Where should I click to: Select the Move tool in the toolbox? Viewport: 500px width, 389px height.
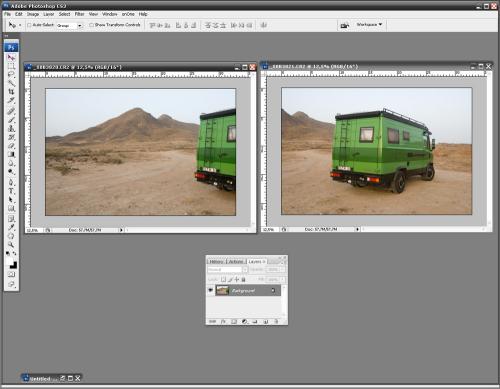(x=11, y=58)
